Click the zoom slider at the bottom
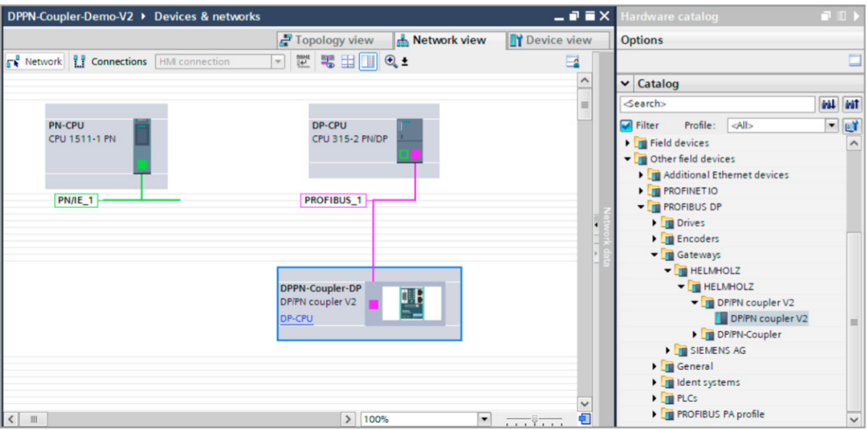 pyautogui.click(x=535, y=419)
